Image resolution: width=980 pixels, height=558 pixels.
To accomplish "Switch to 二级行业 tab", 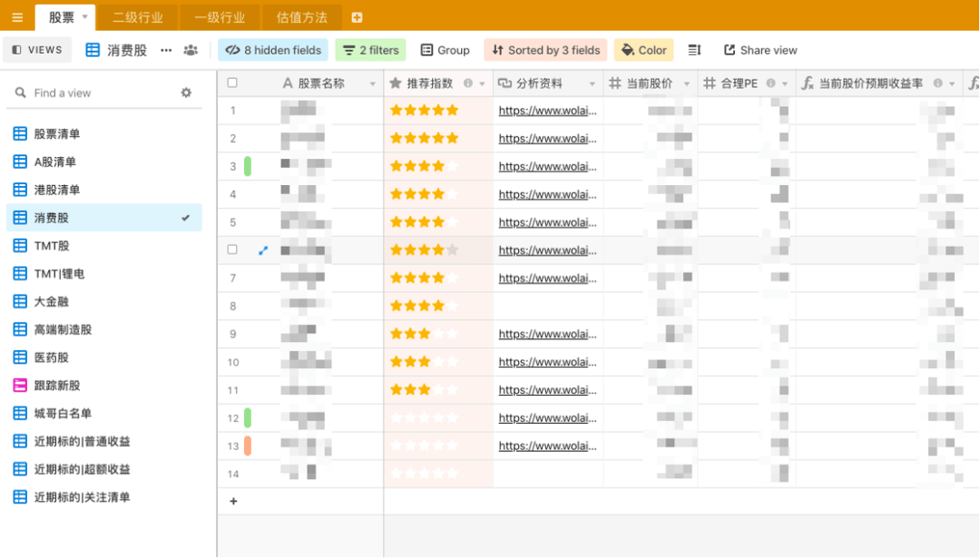I will tap(138, 17).
